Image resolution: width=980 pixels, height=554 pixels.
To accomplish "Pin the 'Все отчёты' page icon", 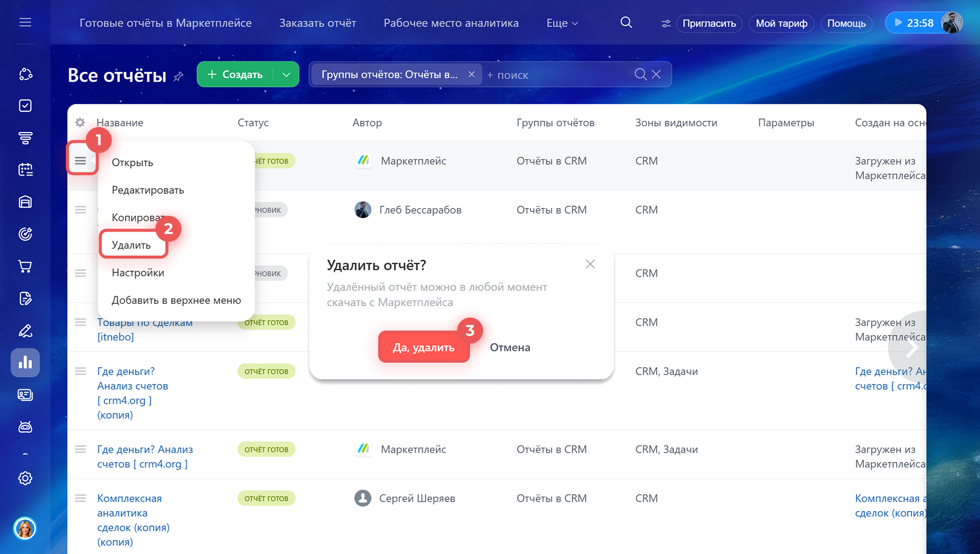I will [x=178, y=77].
